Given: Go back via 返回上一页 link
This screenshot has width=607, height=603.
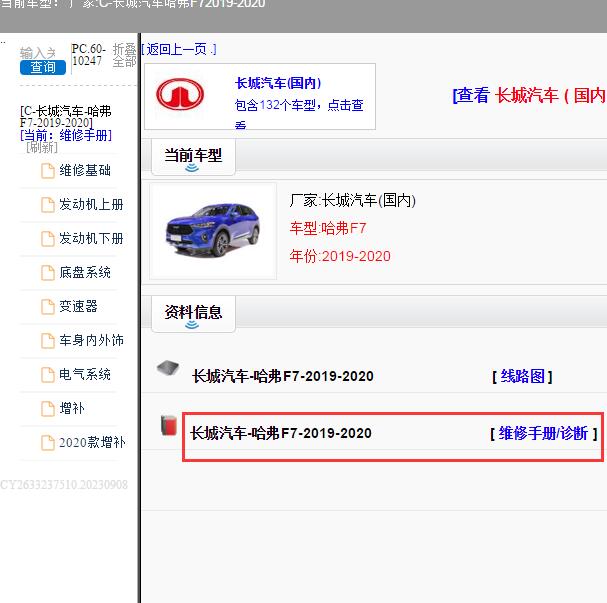Looking at the screenshot, I should [178, 49].
